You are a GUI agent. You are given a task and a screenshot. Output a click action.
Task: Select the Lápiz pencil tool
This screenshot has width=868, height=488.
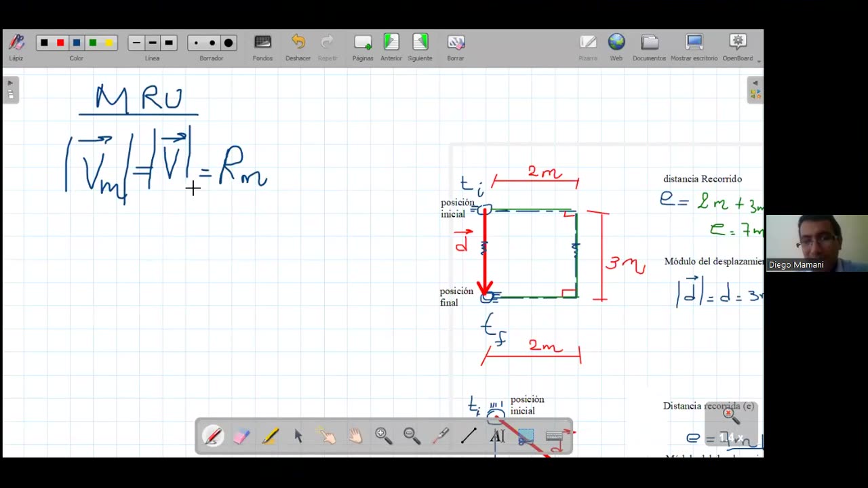click(x=16, y=46)
